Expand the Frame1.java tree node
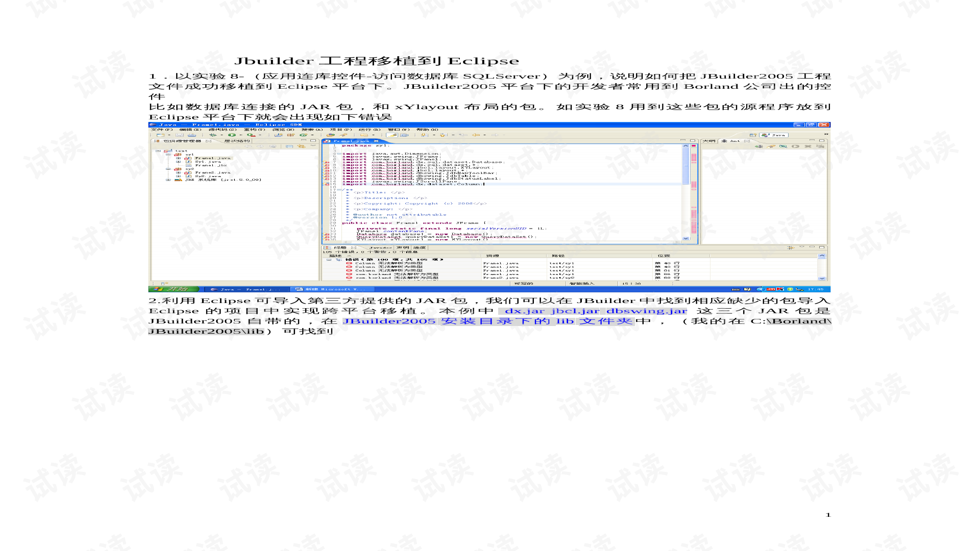980x551 pixels. coord(178,158)
